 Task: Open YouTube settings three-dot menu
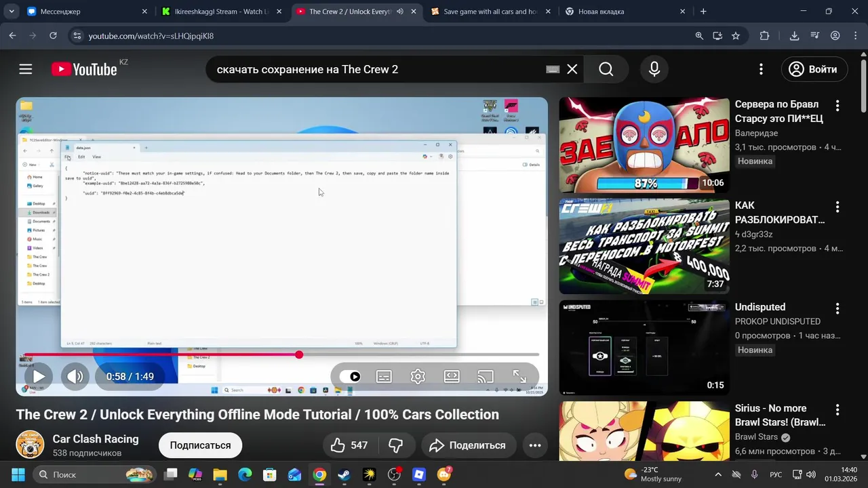pos(761,69)
